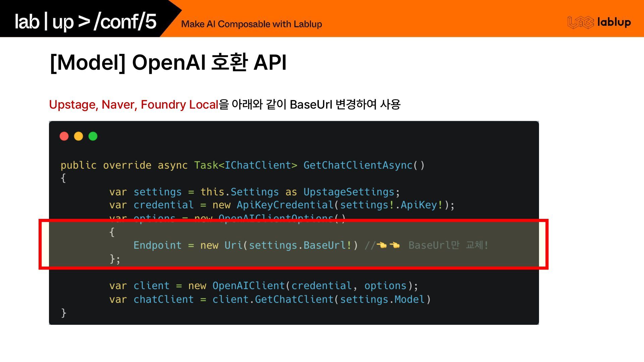Click 'UpstageSettings' type in code

coord(349,192)
